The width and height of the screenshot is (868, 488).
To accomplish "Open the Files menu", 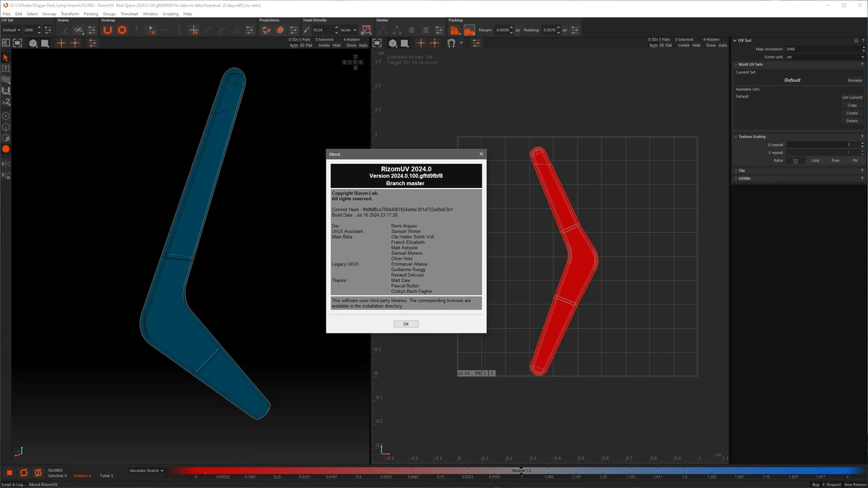I will 7,14.
